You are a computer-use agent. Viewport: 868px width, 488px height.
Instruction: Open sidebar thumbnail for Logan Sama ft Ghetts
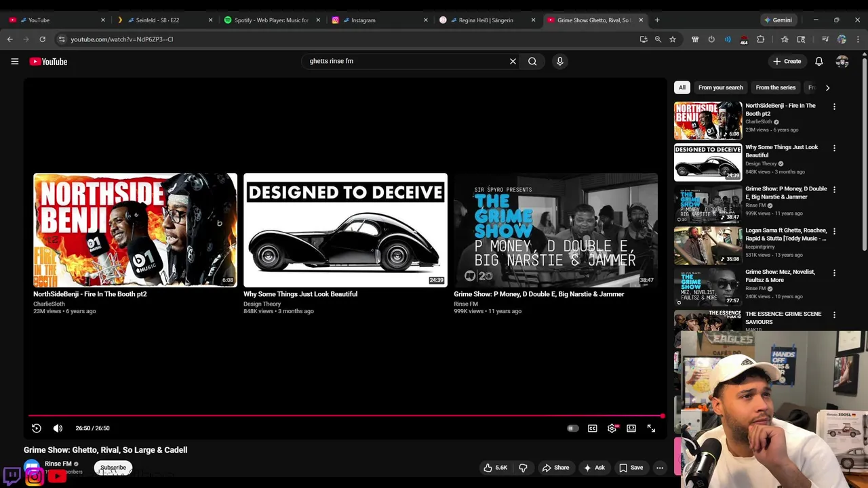pyautogui.click(x=708, y=245)
